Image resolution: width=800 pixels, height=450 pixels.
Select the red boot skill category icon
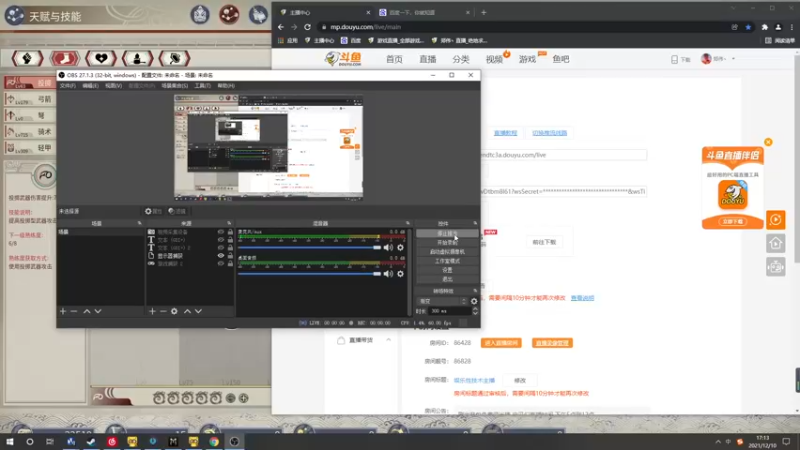(x=64, y=58)
